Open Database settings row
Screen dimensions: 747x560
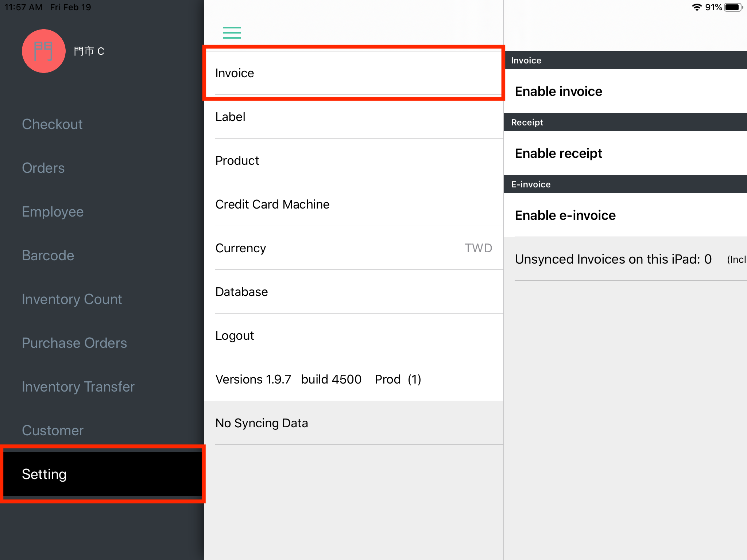coord(354,292)
